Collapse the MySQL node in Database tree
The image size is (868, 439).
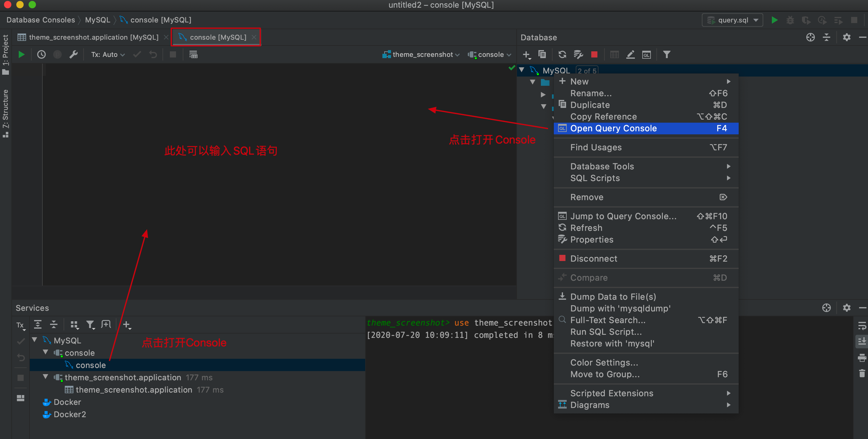(x=522, y=70)
